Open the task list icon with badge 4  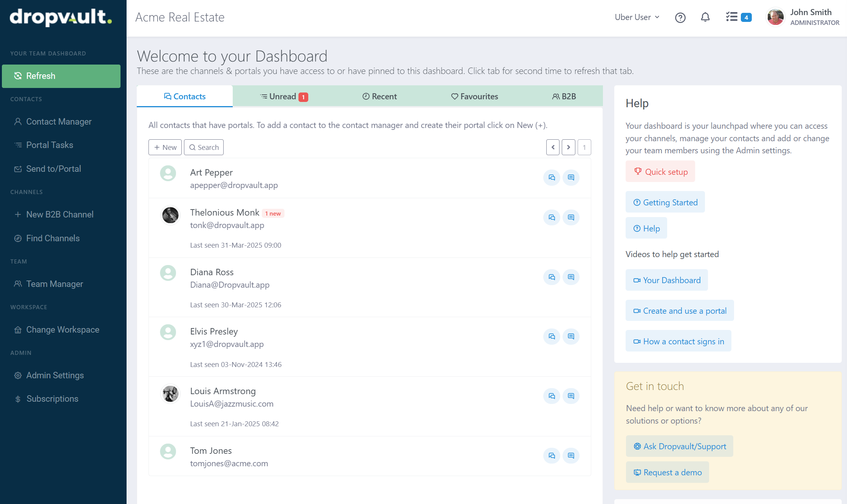tap(738, 17)
